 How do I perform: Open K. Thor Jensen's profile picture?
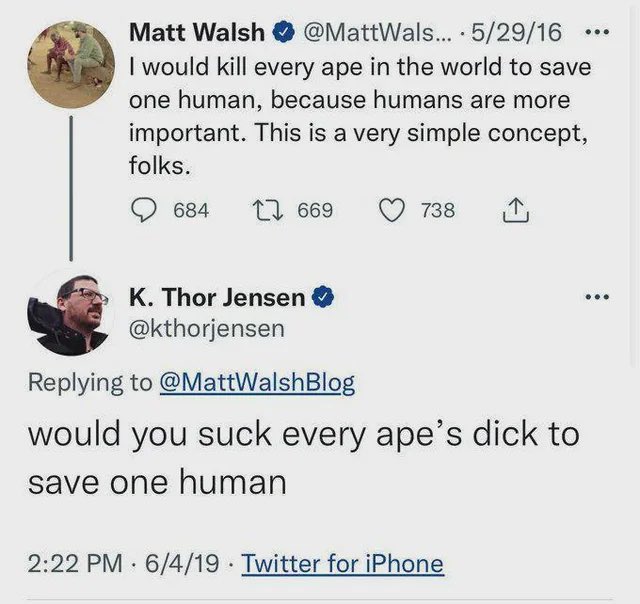point(69,313)
